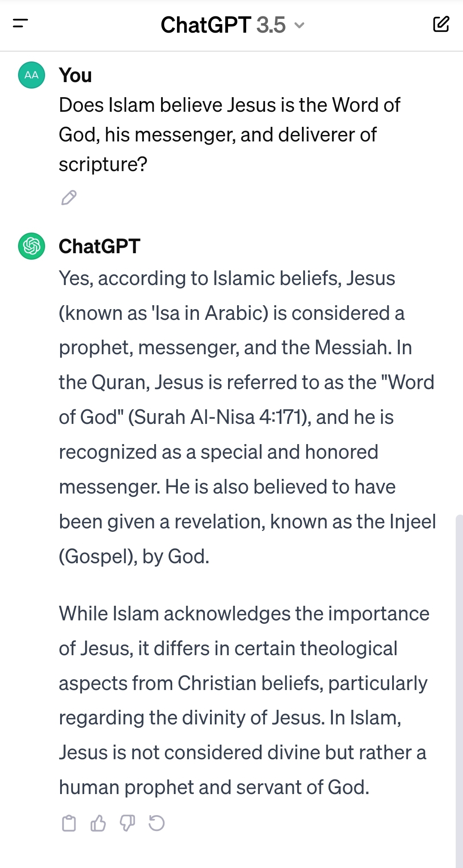The width and height of the screenshot is (463, 868).
Task: Click the response paragraph starting 'Yes, according'
Action: click(x=247, y=417)
